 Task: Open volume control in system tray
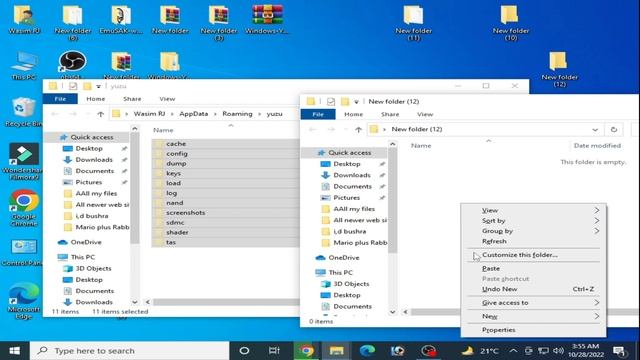coord(558,351)
